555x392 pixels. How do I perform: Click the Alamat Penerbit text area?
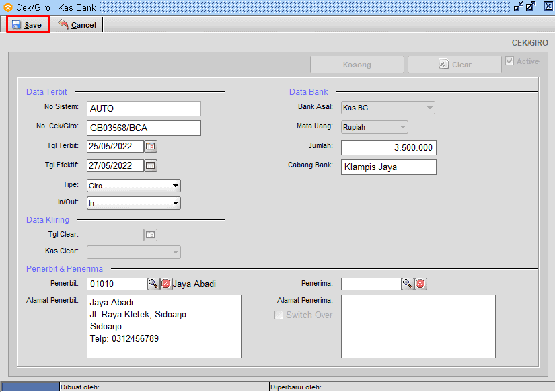point(164,327)
